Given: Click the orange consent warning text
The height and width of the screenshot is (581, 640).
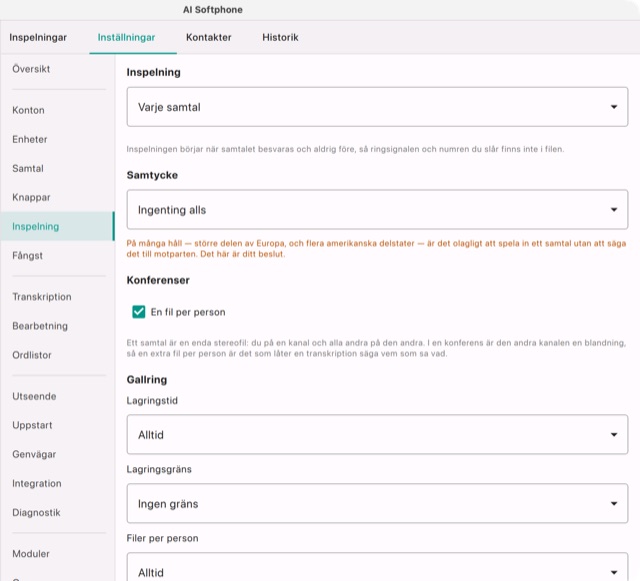Looking at the screenshot, I should (376, 249).
